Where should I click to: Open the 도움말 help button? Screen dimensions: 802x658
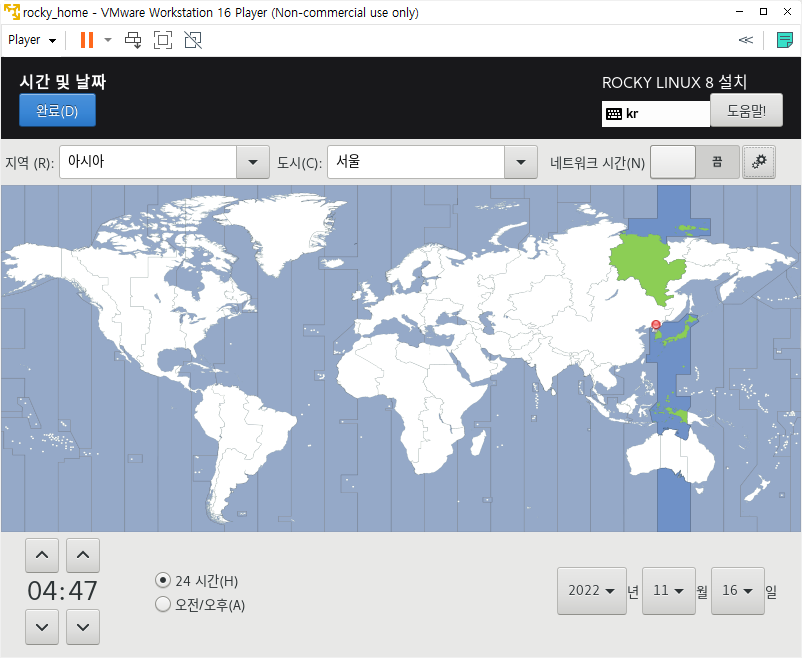(x=746, y=110)
